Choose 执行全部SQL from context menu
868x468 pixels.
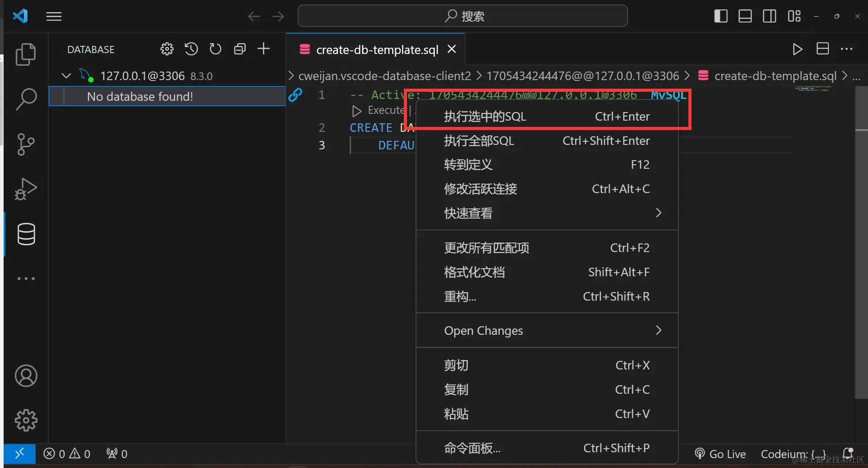[x=547, y=141]
